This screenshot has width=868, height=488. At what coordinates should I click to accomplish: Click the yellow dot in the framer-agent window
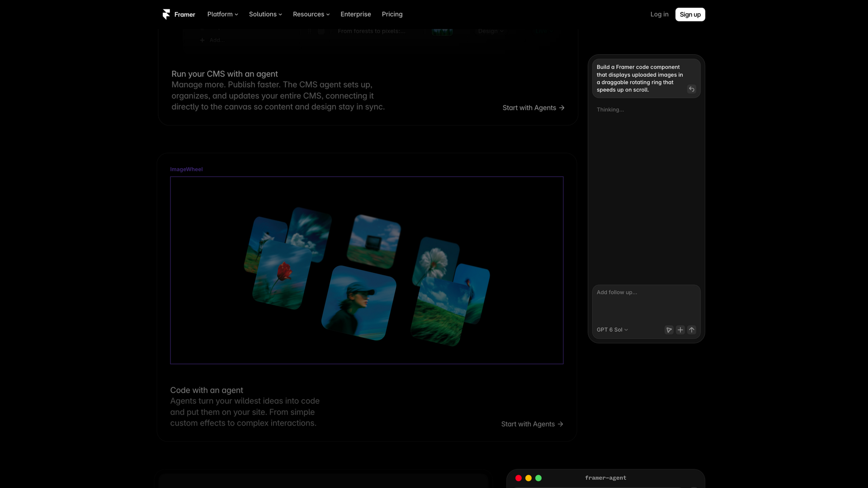tap(528, 478)
